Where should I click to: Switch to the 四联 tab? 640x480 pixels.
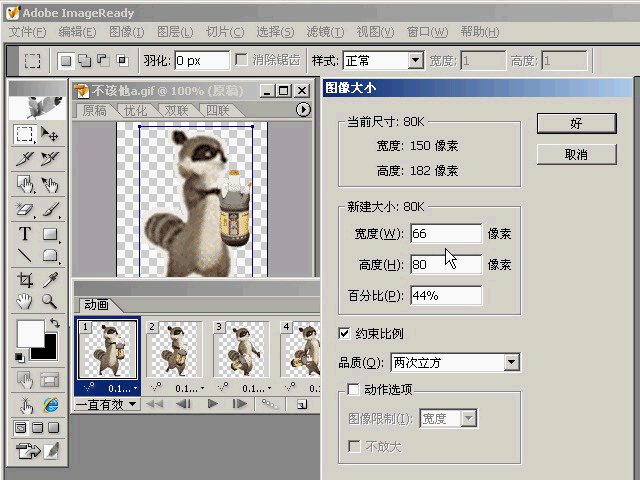(x=218, y=110)
